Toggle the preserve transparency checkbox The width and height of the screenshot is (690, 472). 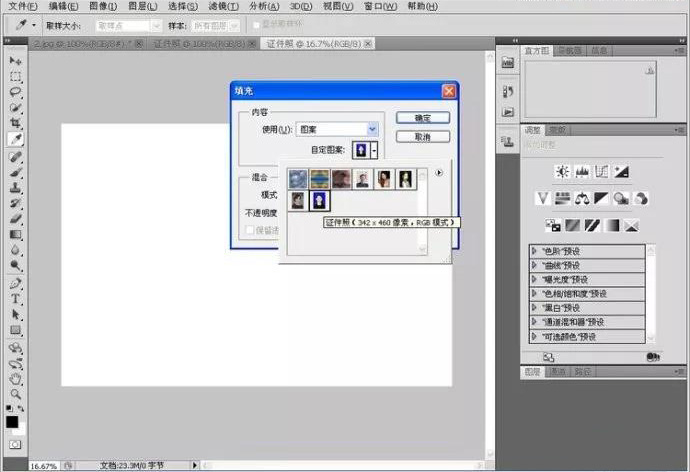click(250, 230)
